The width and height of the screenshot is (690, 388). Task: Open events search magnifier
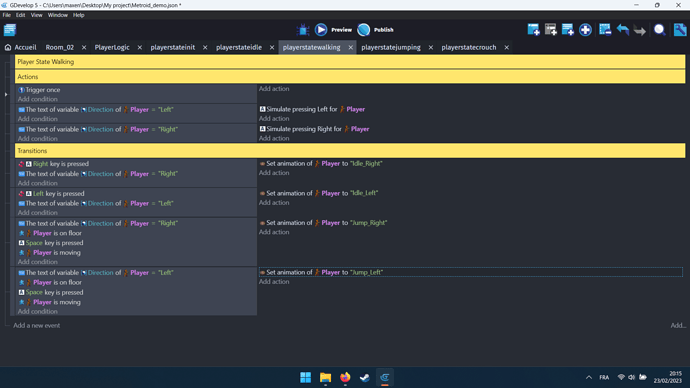pyautogui.click(x=659, y=30)
